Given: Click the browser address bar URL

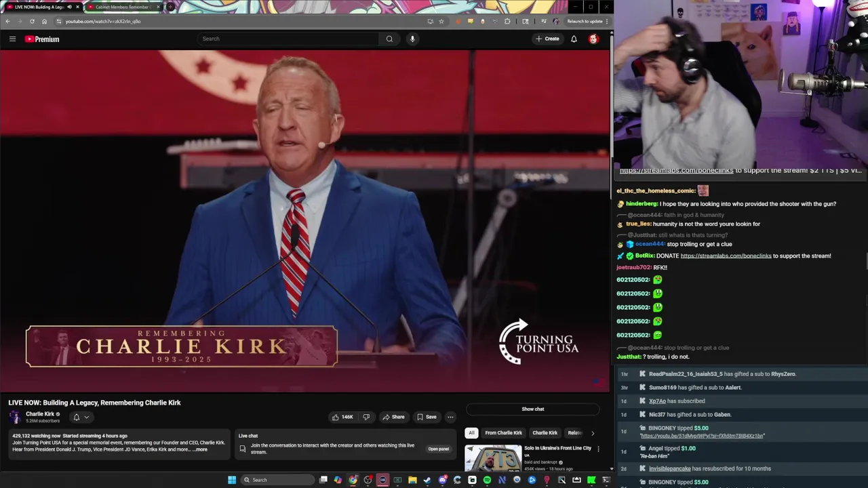Looking at the screenshot, I should tap(103, 21).
